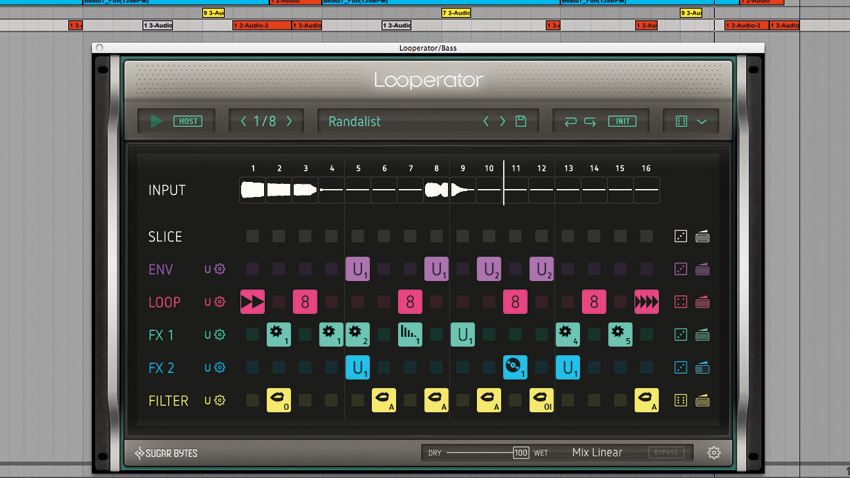
Task: Go to next preset arrow
Action: 503,121
